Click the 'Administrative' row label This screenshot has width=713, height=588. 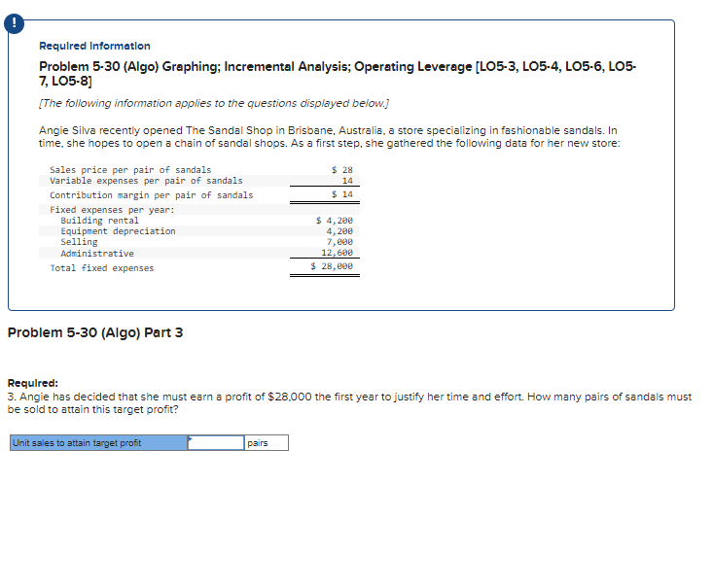click(97, 254)
